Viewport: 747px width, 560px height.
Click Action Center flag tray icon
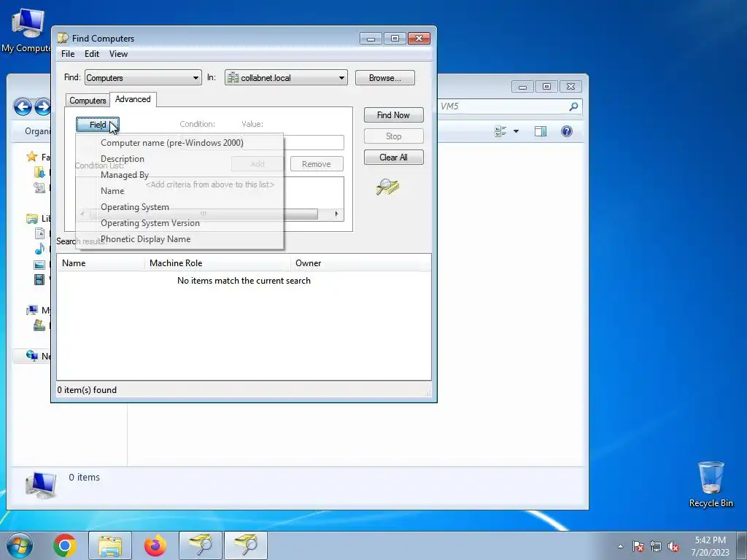[638, 546]
